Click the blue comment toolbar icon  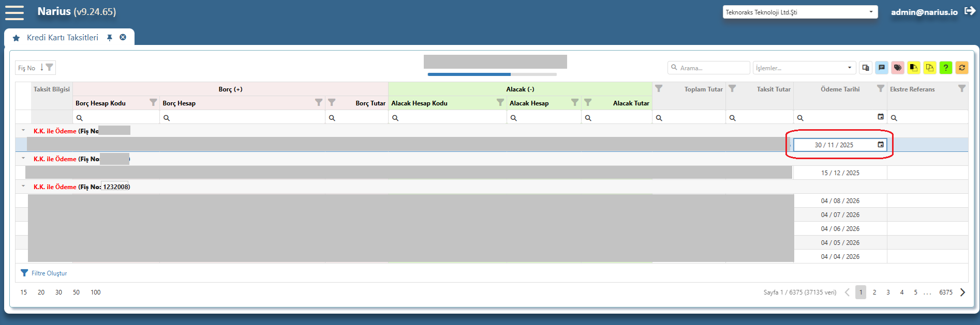click(x=882, y=68)
